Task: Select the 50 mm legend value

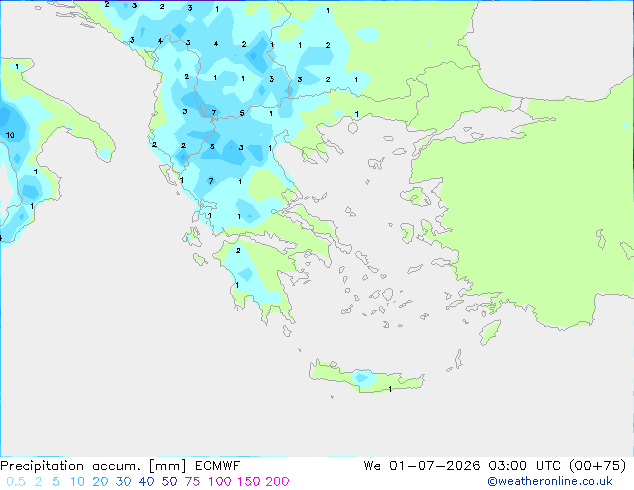Action: (x=169, y=482)
